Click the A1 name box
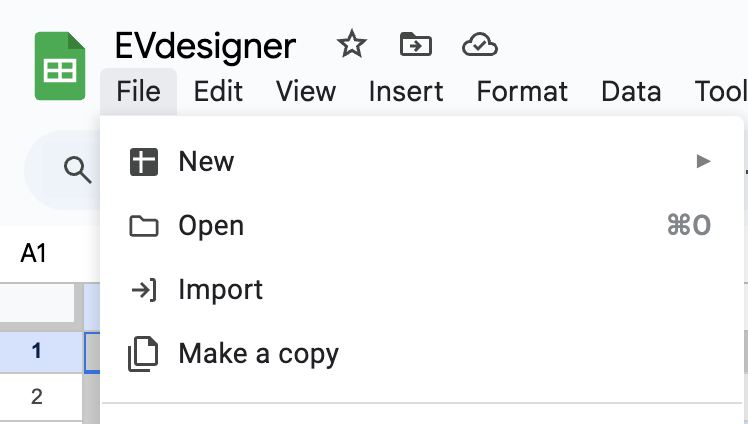 click(33, 253)
